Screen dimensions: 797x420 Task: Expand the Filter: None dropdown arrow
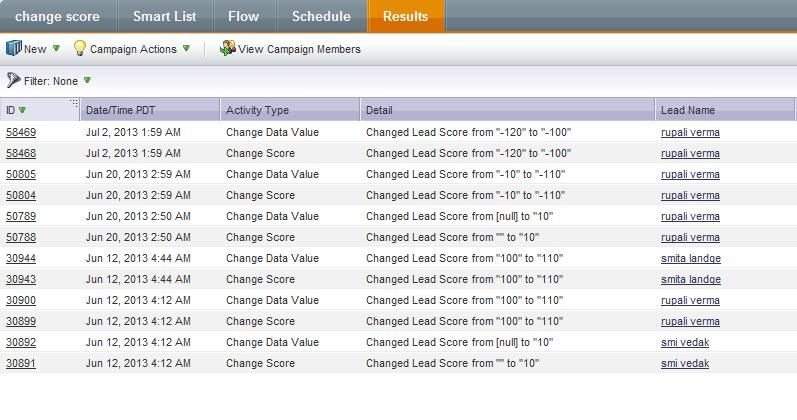[87, 80]
